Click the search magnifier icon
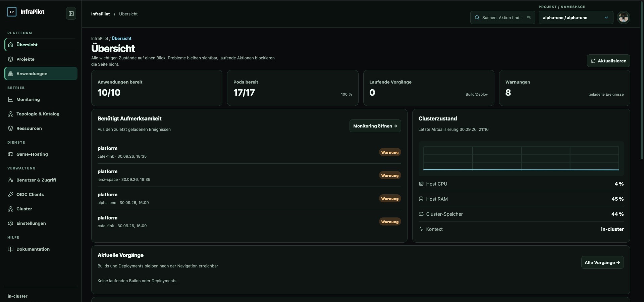The image size is (644, 302). click(477, 17)
